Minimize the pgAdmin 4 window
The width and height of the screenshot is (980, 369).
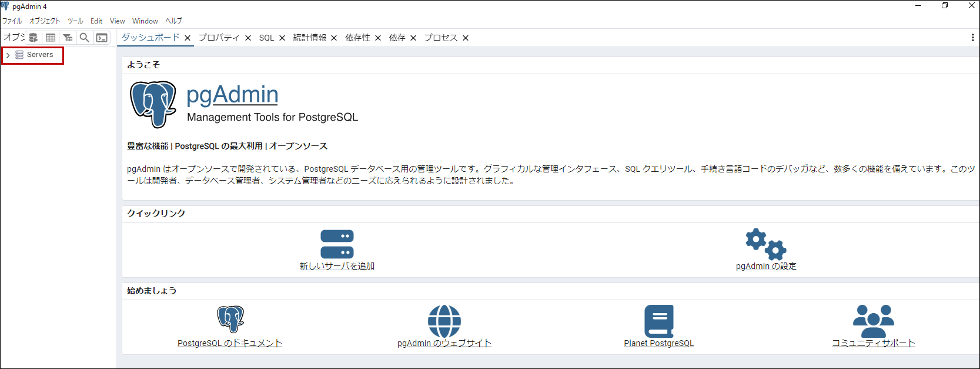[918, 6]
